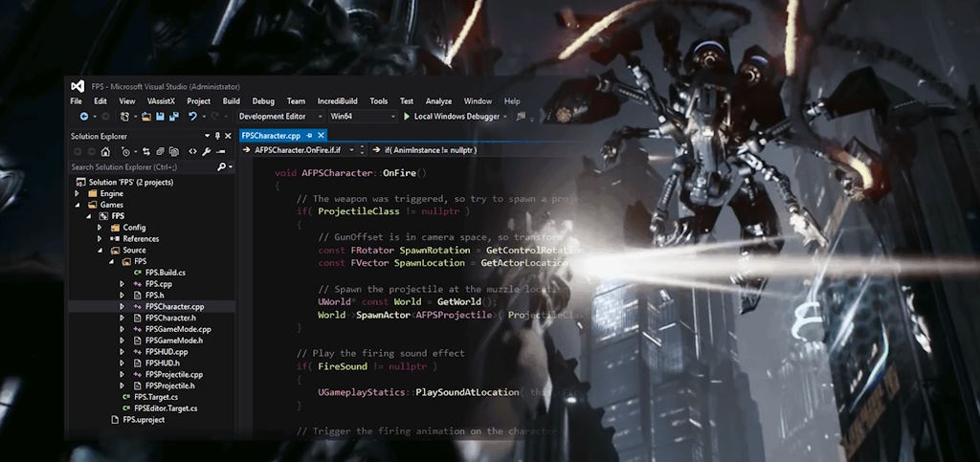Pin the FPSCharacter.cpp tab
Screen dimensions: 980x462
pyautogui.click(x=309, y=136)
